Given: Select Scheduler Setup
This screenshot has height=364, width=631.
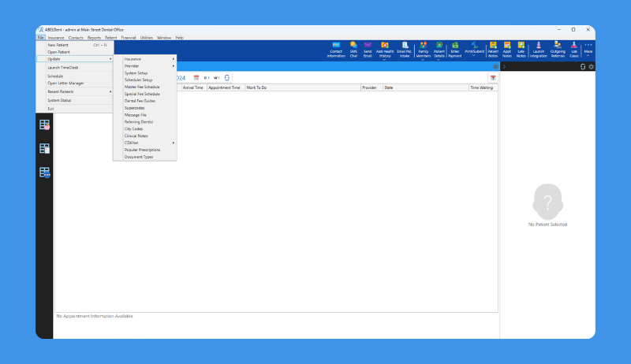Looking at the screenshot, I should point(145,80).
